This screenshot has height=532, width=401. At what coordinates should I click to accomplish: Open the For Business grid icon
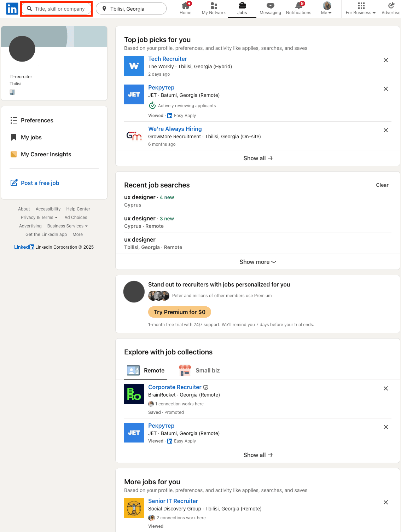click(x=360, y=6)
